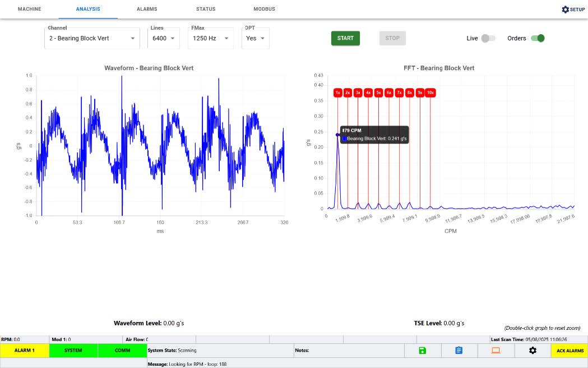The image size is (588, 368).
Task: Open SETUP from the top right corner
Action: 572,9
